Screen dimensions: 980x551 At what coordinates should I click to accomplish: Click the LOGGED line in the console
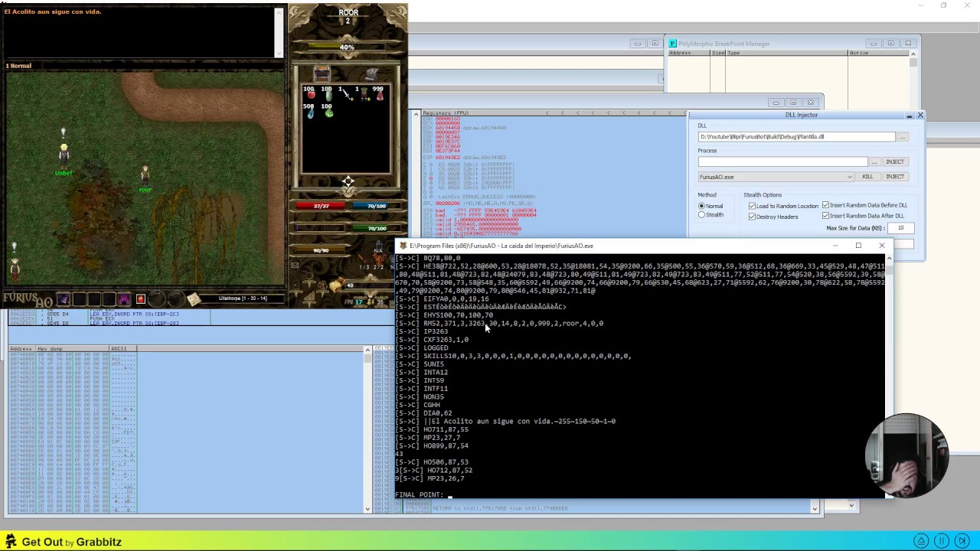tap(436, 347)
